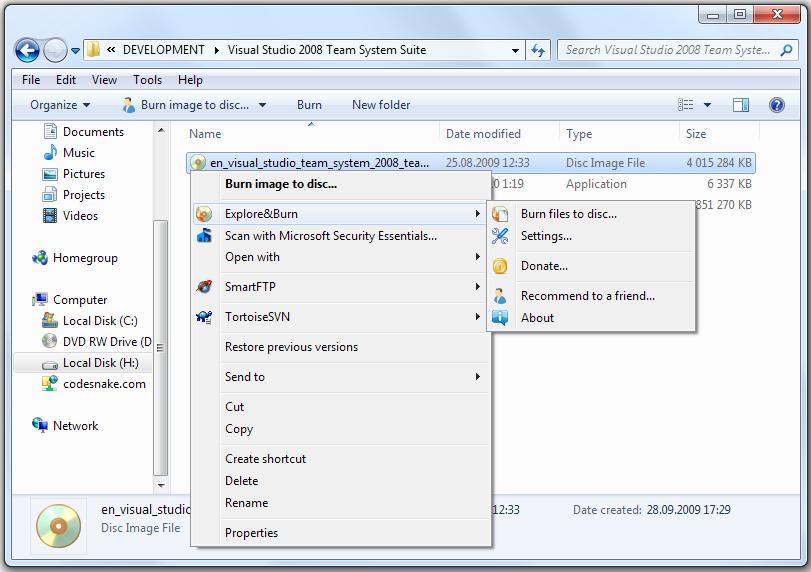811x572 pixels.
Task: Click the About info icon in submenu
Action: coord(500,318)
